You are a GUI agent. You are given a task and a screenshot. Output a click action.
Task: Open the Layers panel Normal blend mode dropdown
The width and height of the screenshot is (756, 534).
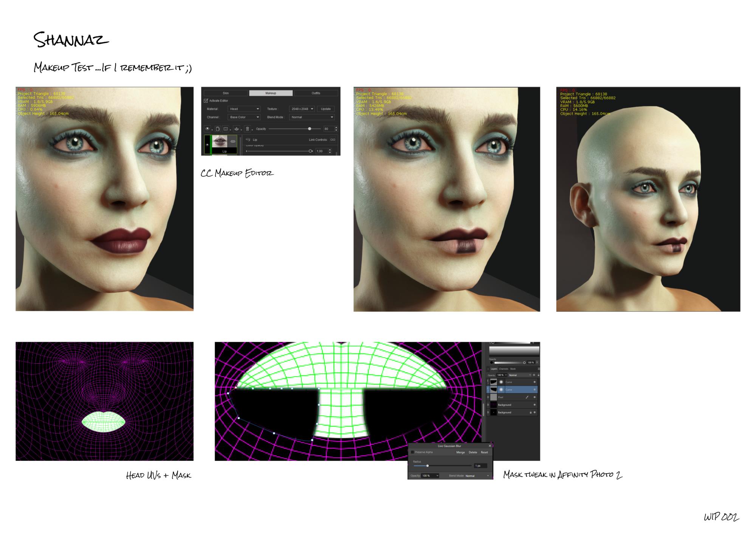(520, 375)
